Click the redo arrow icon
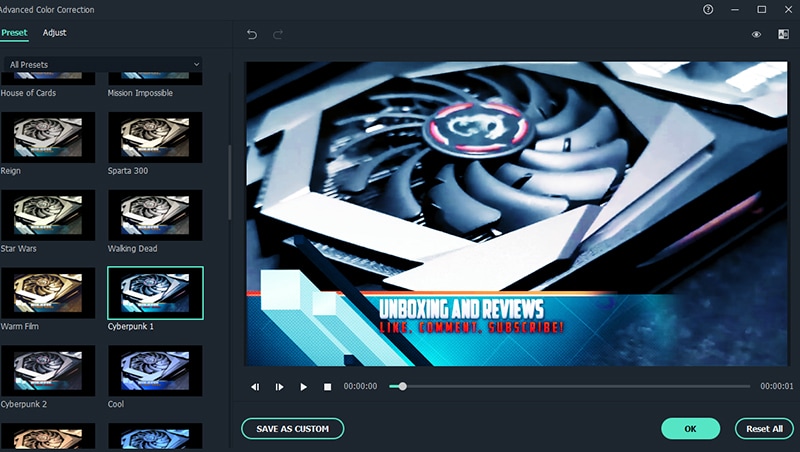The width and height of the screenshot is (800, 452). point(278,34)
